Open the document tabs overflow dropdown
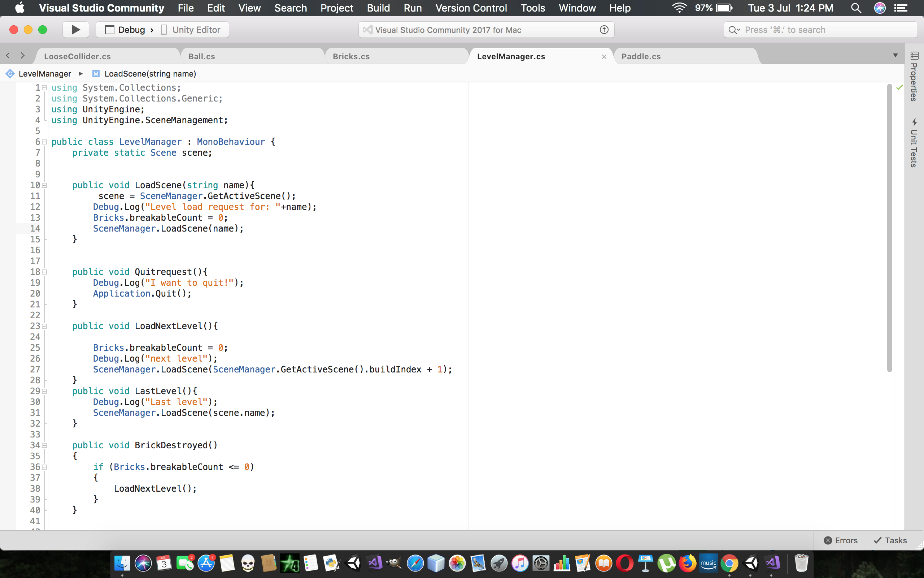The width and height of the screenshot is (924, 578). 895,56
